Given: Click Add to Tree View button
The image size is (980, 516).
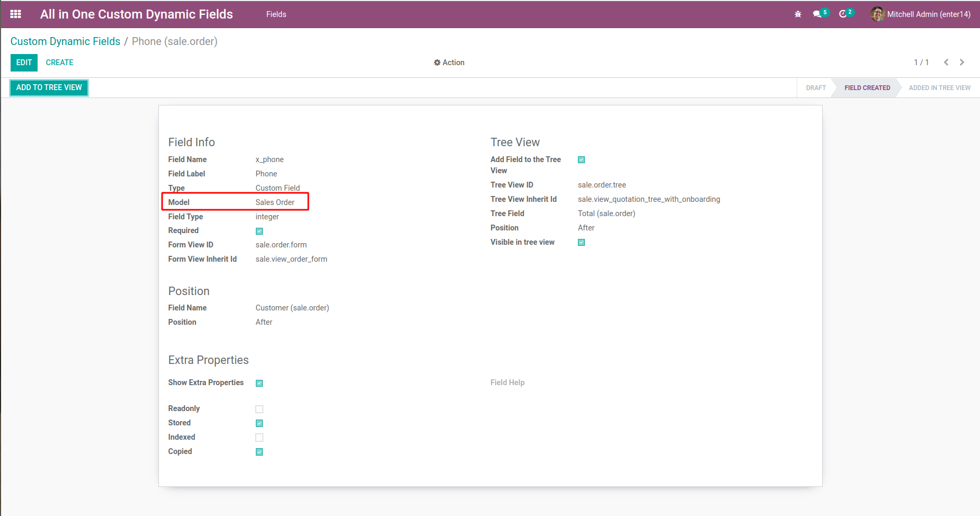Looking at the screenshot, I should pyautogui.click(x=49, y=87).
